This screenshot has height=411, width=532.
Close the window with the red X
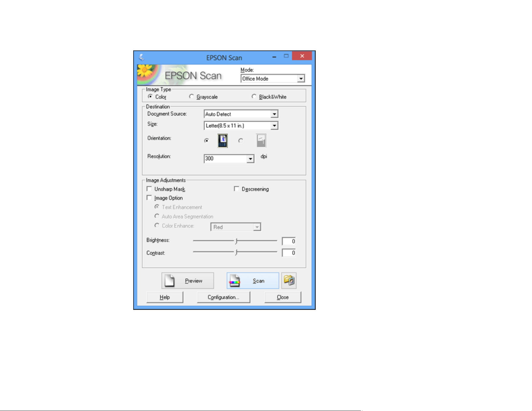pos(302,56)
